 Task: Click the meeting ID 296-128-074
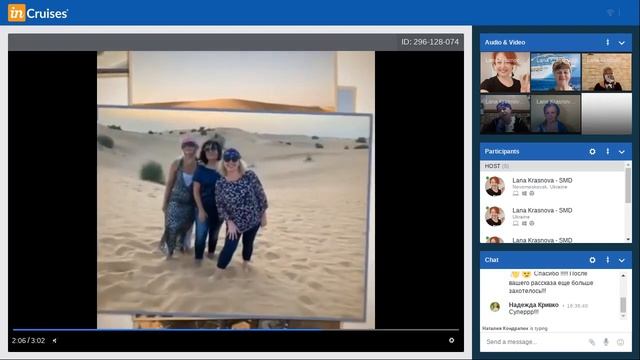(x=430, y=42)
